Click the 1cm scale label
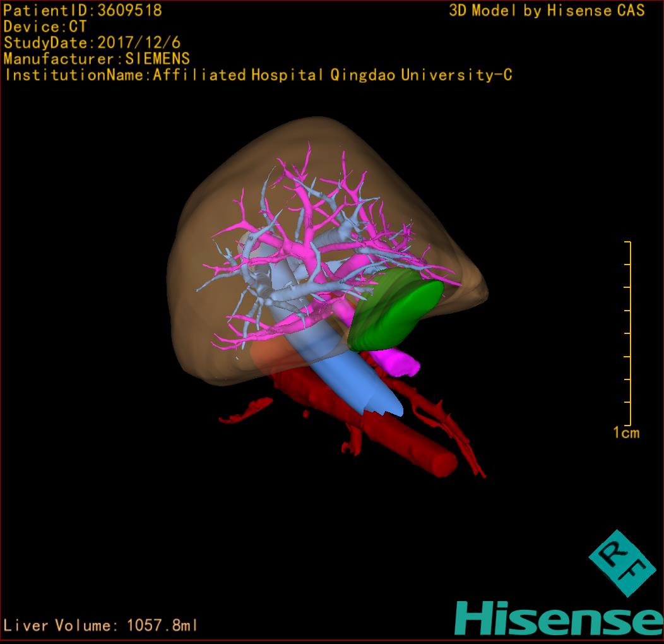 click(x=626, y=432)
